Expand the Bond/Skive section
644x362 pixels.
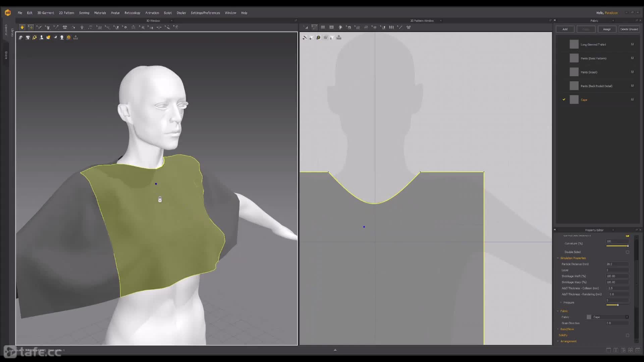point(558,329)
